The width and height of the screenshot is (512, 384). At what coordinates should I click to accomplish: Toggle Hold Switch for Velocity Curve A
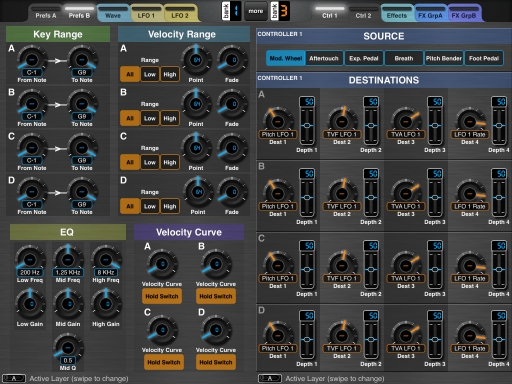point(162,296)
